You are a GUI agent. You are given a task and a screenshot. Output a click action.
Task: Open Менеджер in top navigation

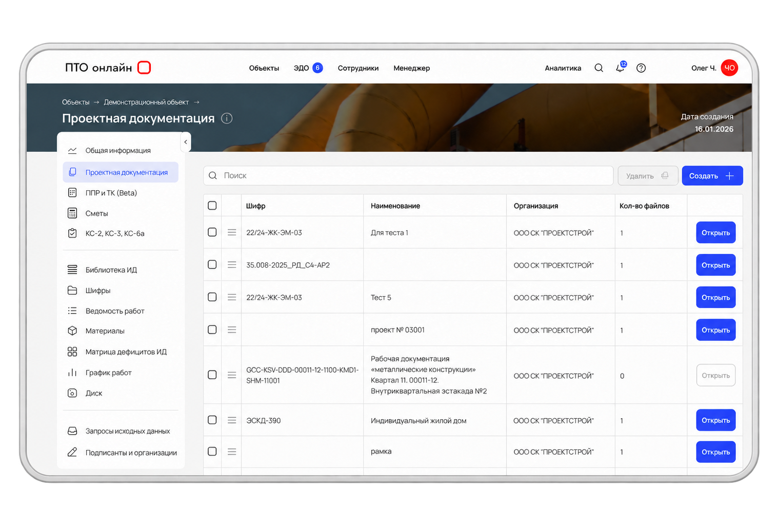point(412,68)
